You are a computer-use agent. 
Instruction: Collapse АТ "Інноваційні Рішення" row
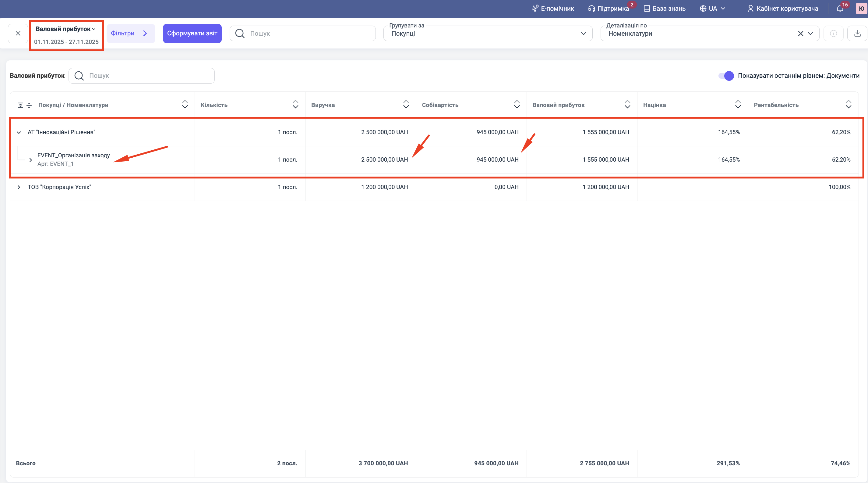coord(19,132)
